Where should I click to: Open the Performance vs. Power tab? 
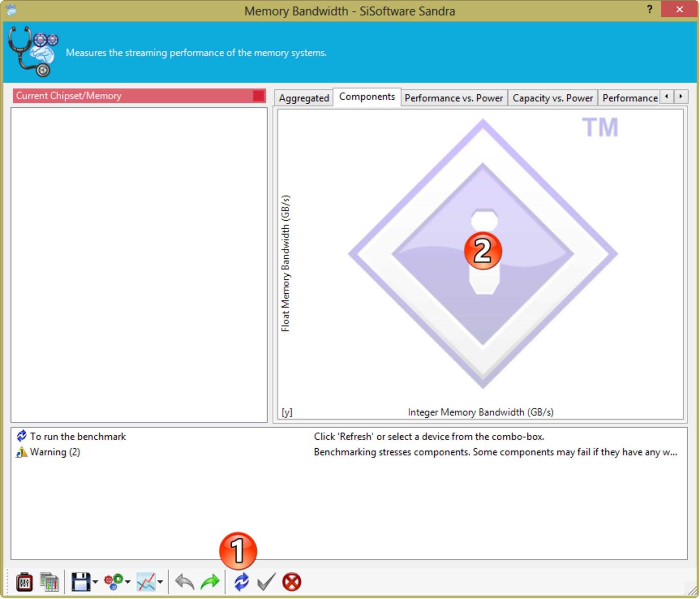click(454, 98)
